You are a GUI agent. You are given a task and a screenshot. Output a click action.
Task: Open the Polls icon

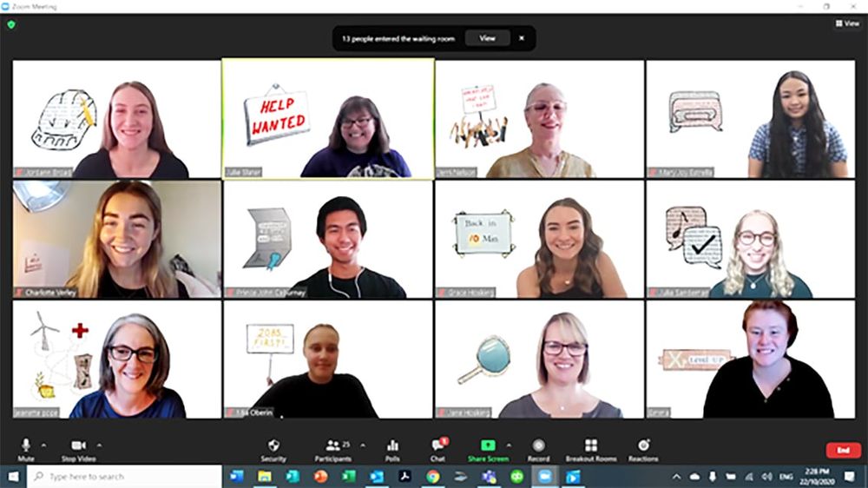pos(392,450)
